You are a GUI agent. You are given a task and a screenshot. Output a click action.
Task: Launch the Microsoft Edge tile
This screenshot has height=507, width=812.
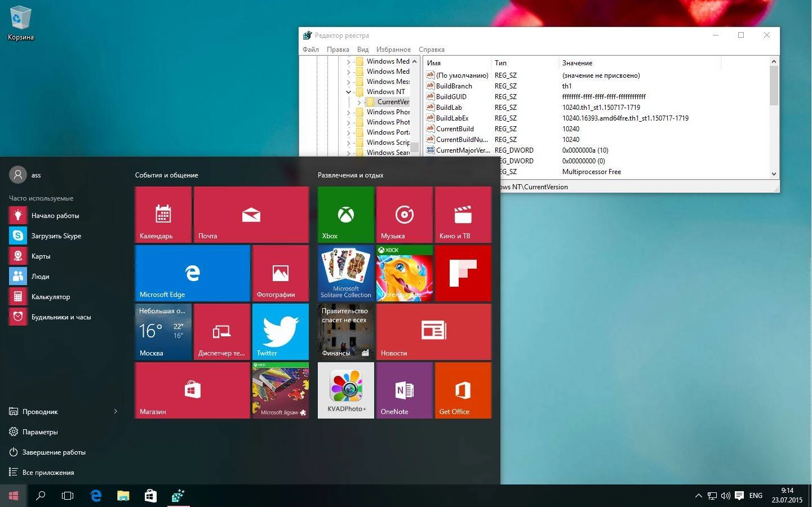tap(193, 273)
